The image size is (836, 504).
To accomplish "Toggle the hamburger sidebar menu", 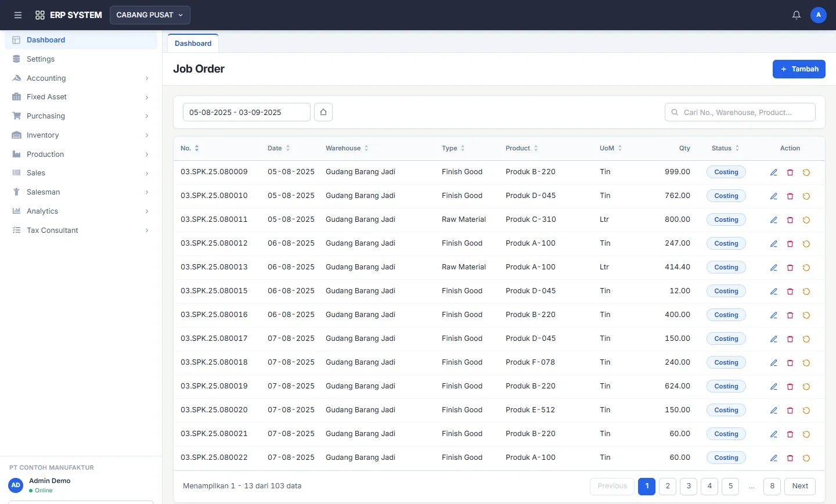I will point(18,15).
